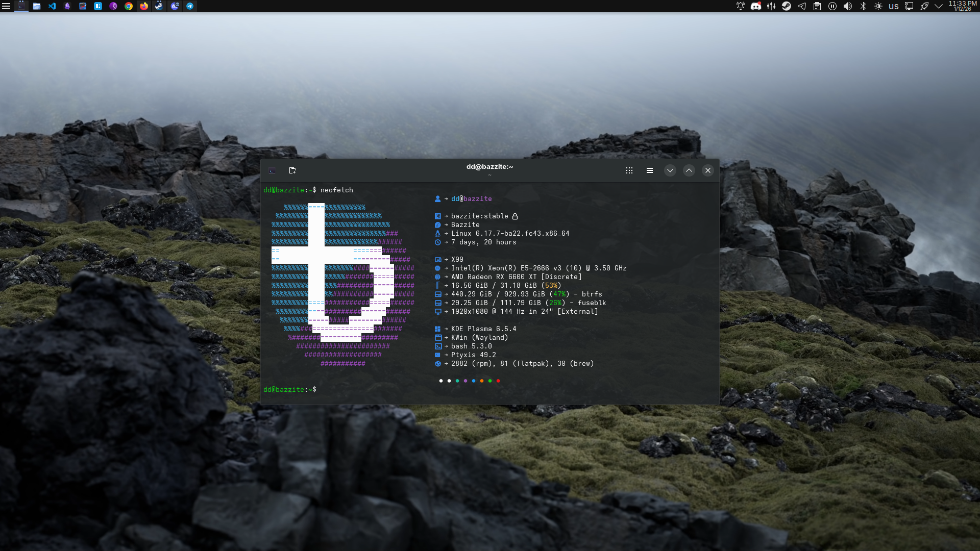Open Obsidian from the taskbar

point(67,6)
